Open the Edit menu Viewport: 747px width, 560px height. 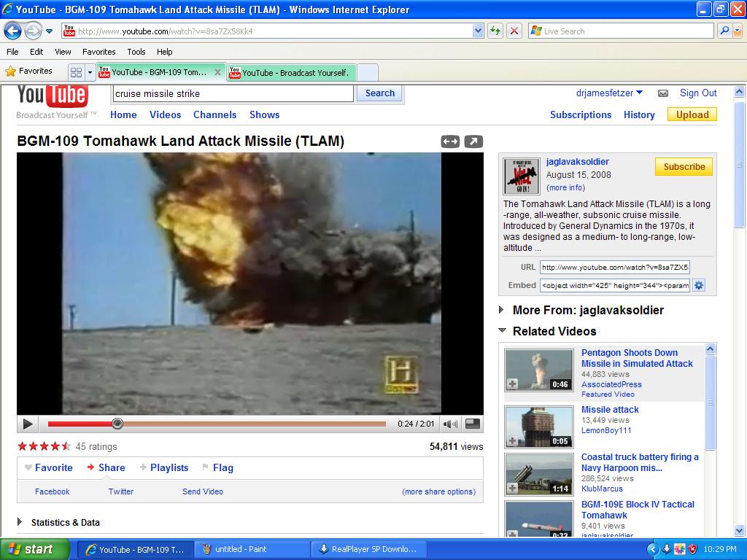click(x=36, y=52)
